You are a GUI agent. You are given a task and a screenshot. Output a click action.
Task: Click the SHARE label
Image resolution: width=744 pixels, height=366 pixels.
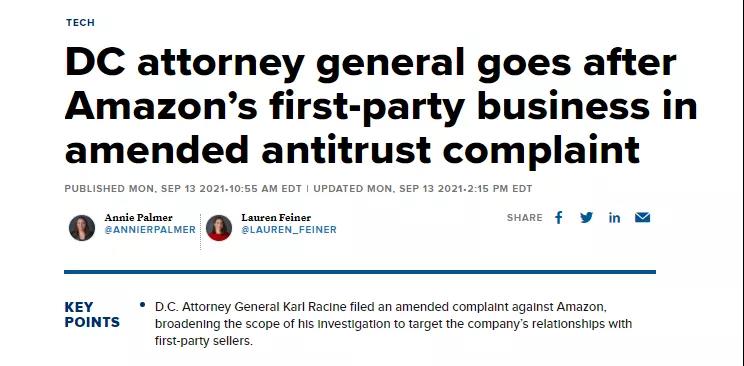[524, 218]
